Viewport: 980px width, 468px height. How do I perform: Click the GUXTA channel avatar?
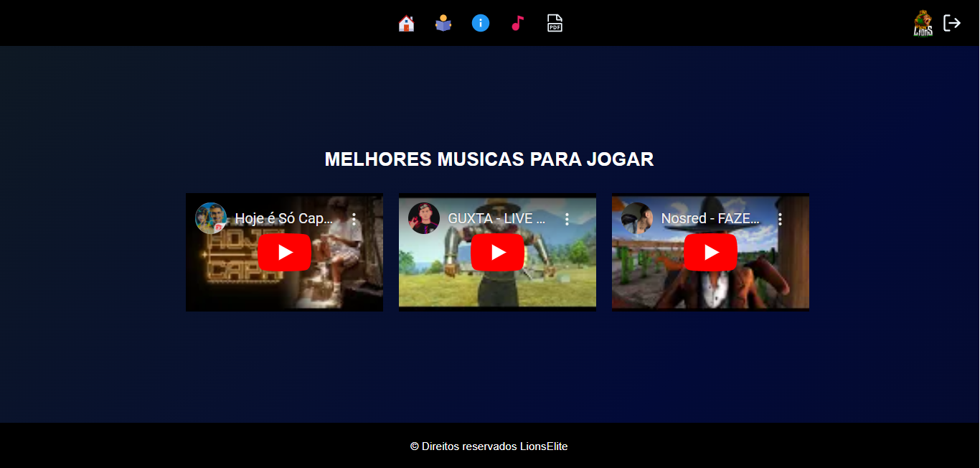coord(423,217)
